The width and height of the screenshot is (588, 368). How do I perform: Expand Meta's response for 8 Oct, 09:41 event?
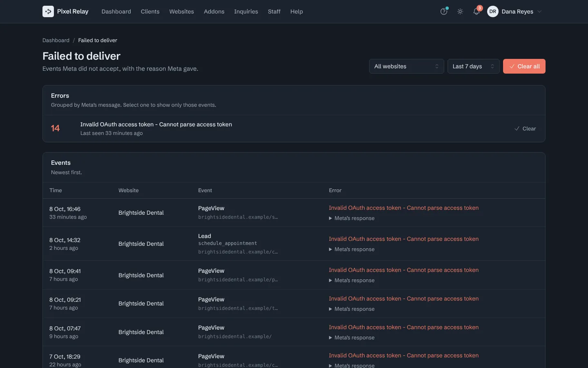coord(352,280)
